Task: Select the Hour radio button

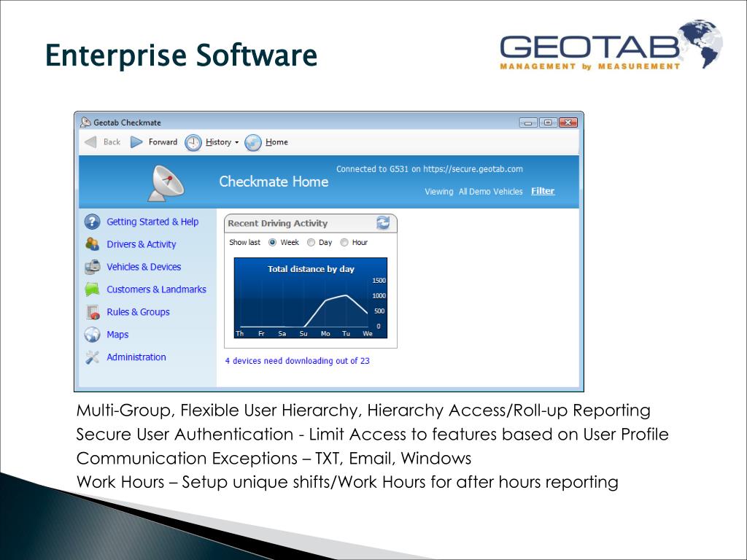Action: 344,242
